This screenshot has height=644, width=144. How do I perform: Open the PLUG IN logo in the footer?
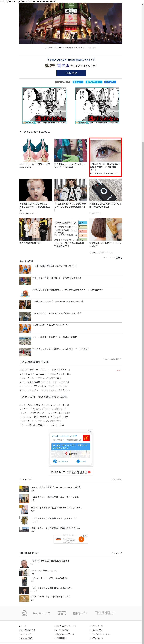pos(24,613)
